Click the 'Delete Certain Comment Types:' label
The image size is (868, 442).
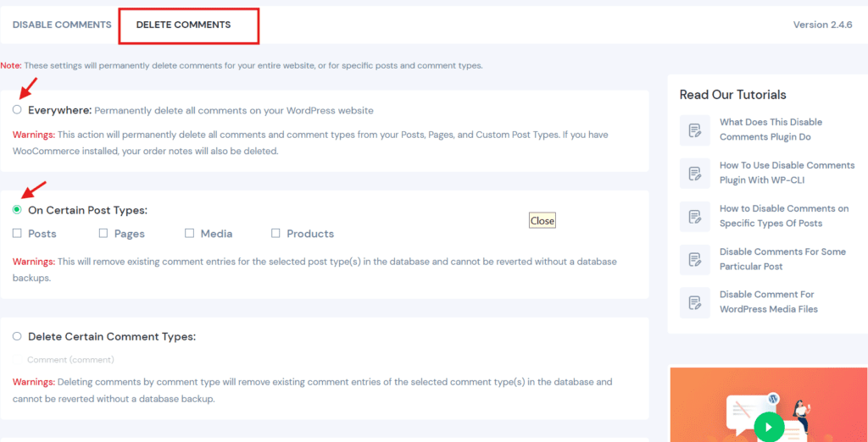point(112,336)
